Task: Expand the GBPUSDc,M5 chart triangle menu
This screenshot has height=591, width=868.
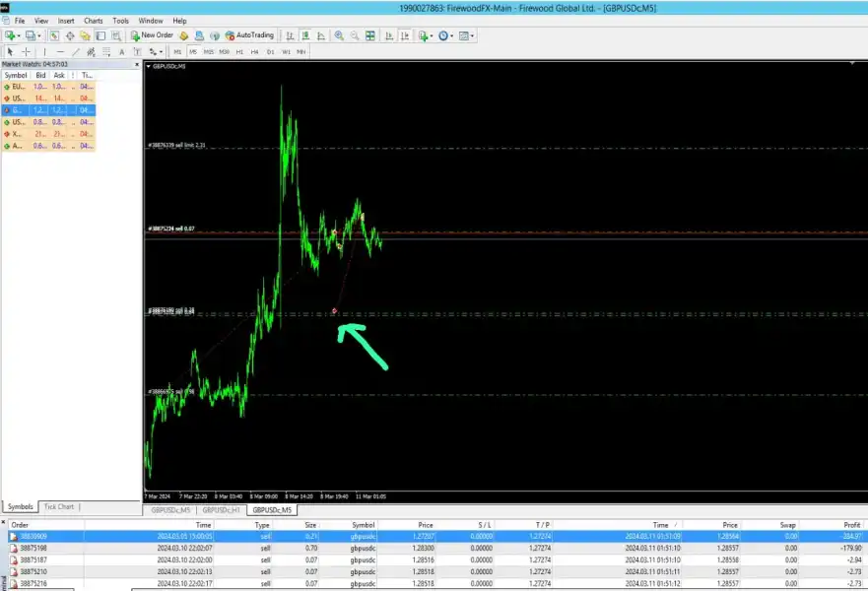Action: (x=149, y=66)
